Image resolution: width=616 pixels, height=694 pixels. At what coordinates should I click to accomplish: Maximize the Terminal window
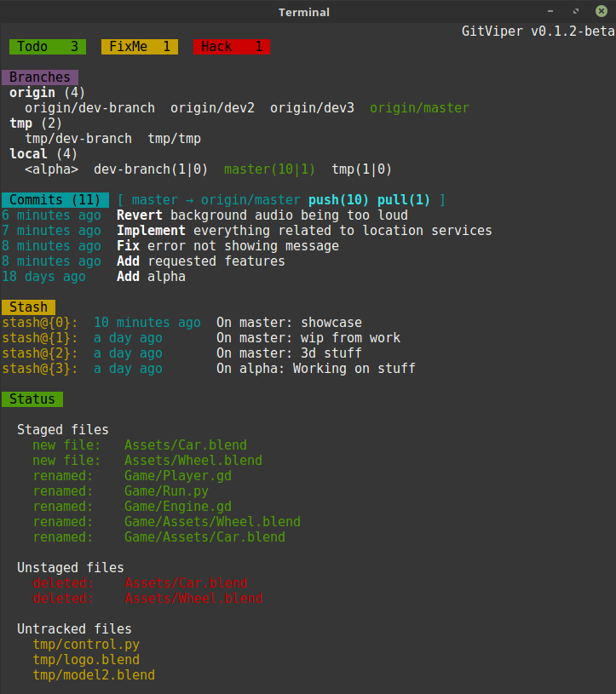[576, 12]
